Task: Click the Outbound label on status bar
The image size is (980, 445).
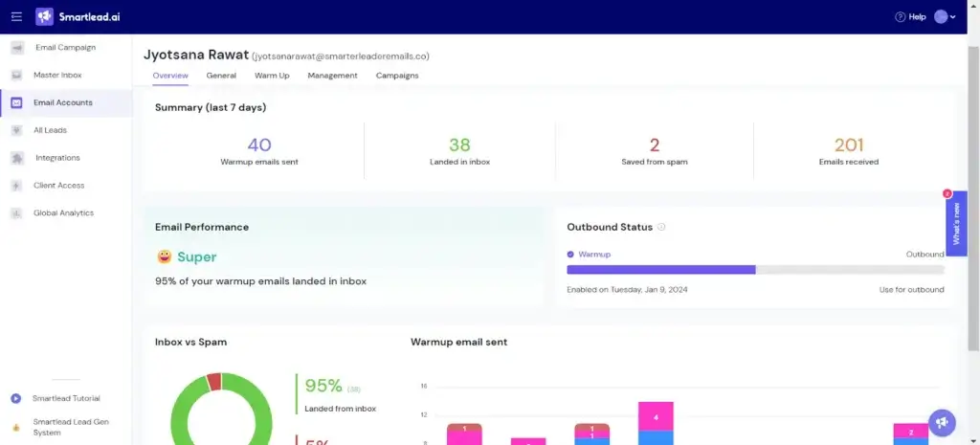Action: pos(925,255)
